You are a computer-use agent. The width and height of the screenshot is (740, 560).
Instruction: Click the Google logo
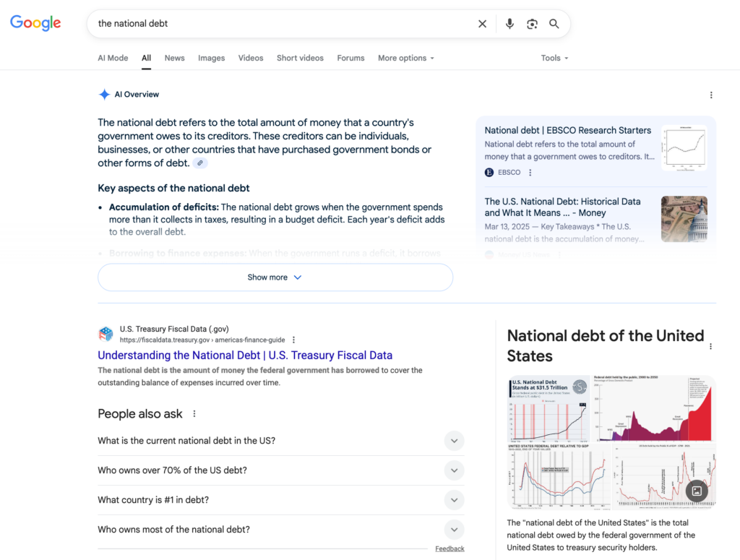pyautogui.click(x=35, y=22)
